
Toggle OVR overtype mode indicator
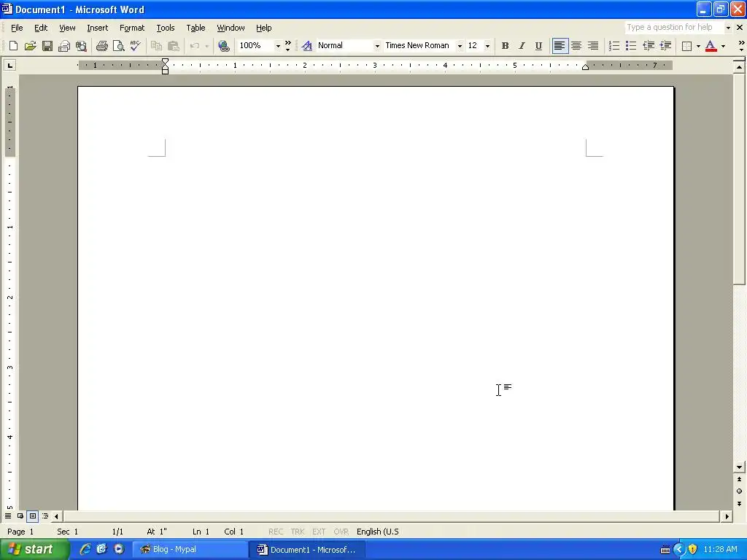341,532
